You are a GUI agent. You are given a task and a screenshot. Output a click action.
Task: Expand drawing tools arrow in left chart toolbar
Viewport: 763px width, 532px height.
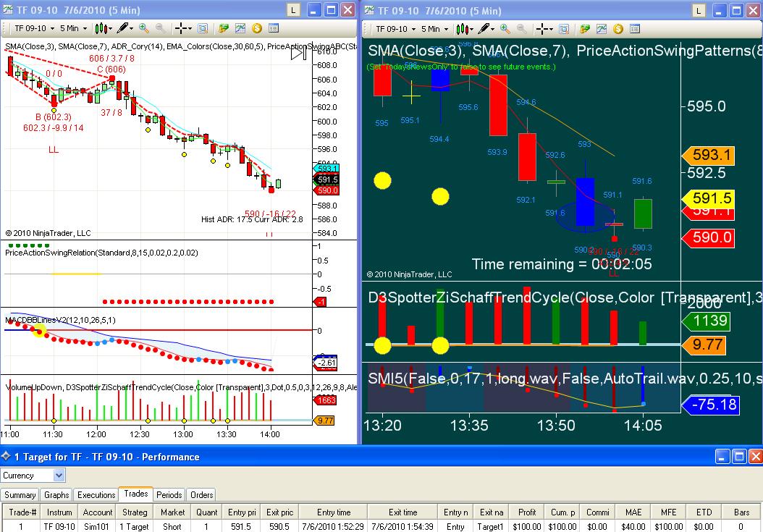tap(131, 29)
